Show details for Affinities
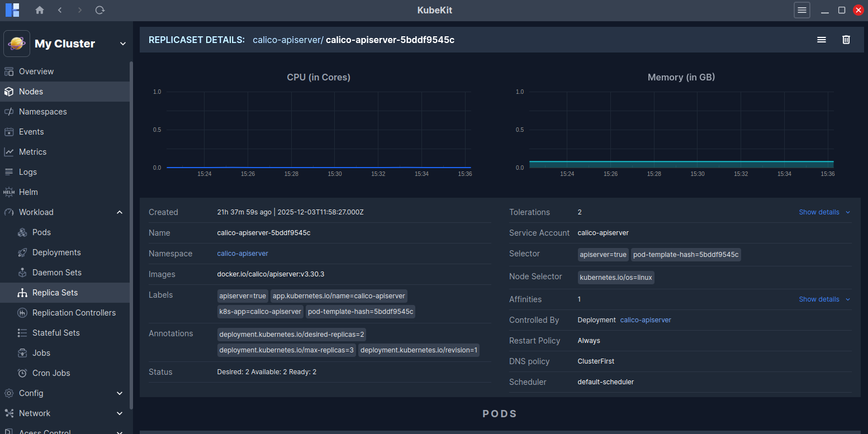The image size is (868, 434). [824, 299]
